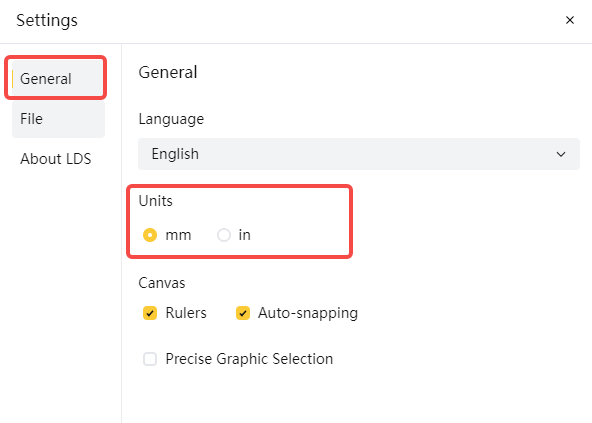The height and width of the screenshot is (423, 592).
Task: Click the in label next to radio
Action: 244,235
